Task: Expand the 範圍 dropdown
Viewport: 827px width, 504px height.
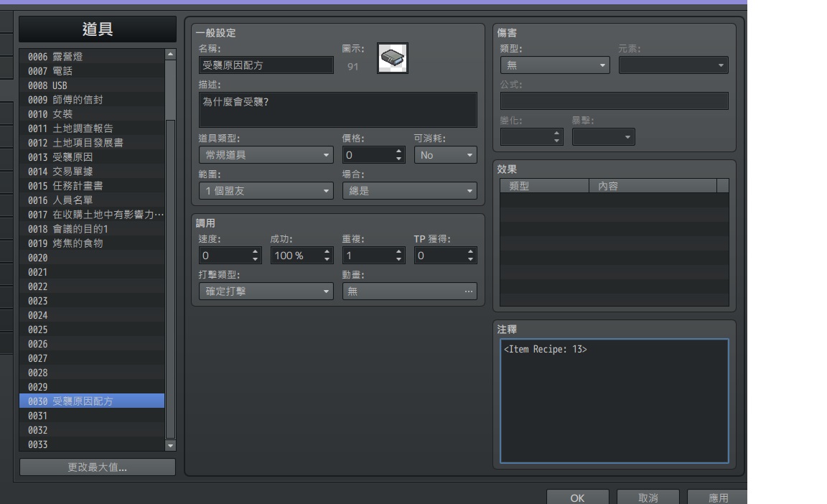Action: [x=266, y=191]
